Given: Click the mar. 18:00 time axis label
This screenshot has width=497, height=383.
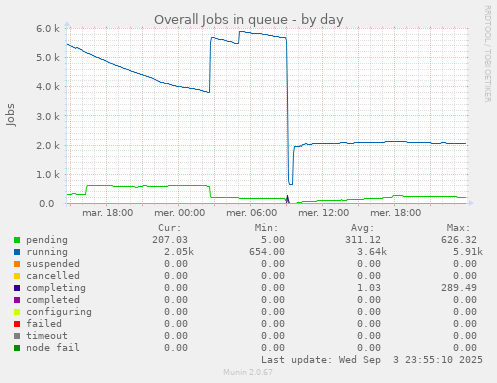Looking at the screenshot, I should (x=108, y=213).
